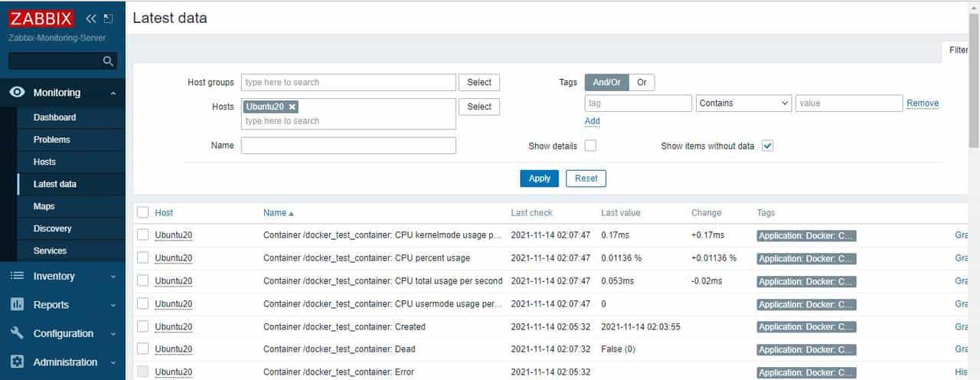
Task: Click the sidebar search magnifier icon
Action: [x=108, y=61]
